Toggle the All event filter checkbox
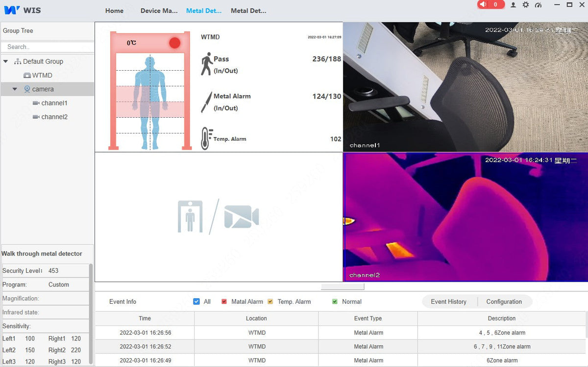This screenshot has width=588, height=367. pyautogui.click(x=196, y=302)
